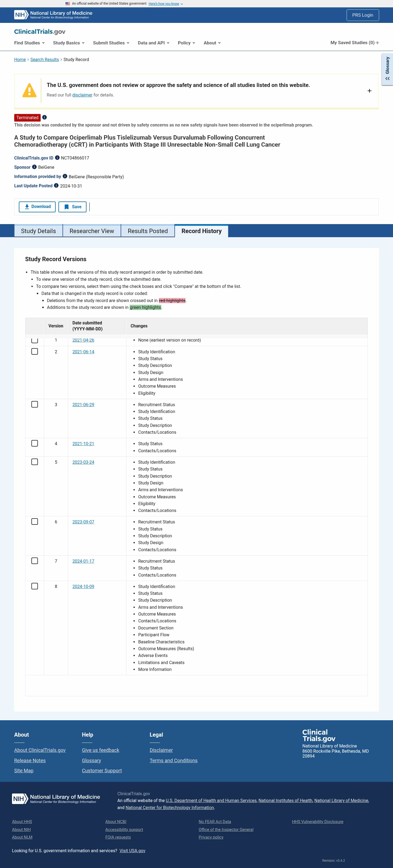
Task: Collapse the Glossary side panel chevron
Action: pos(387,78)
